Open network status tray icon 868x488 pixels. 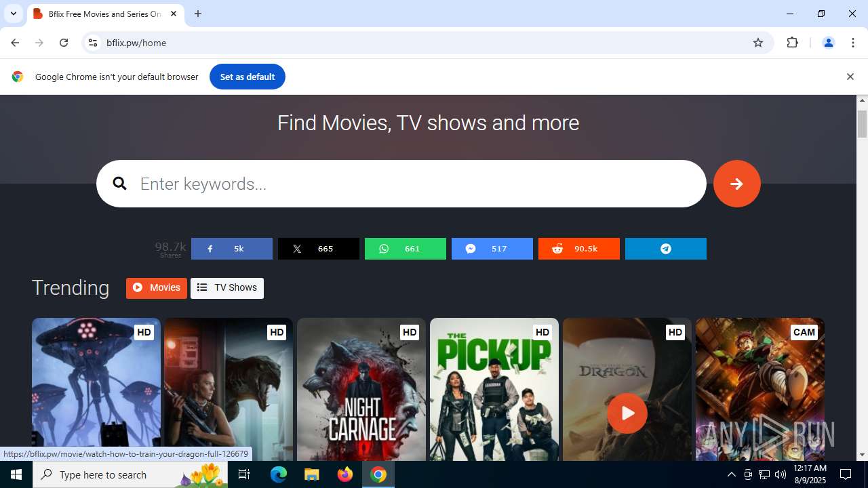[764, 474]
